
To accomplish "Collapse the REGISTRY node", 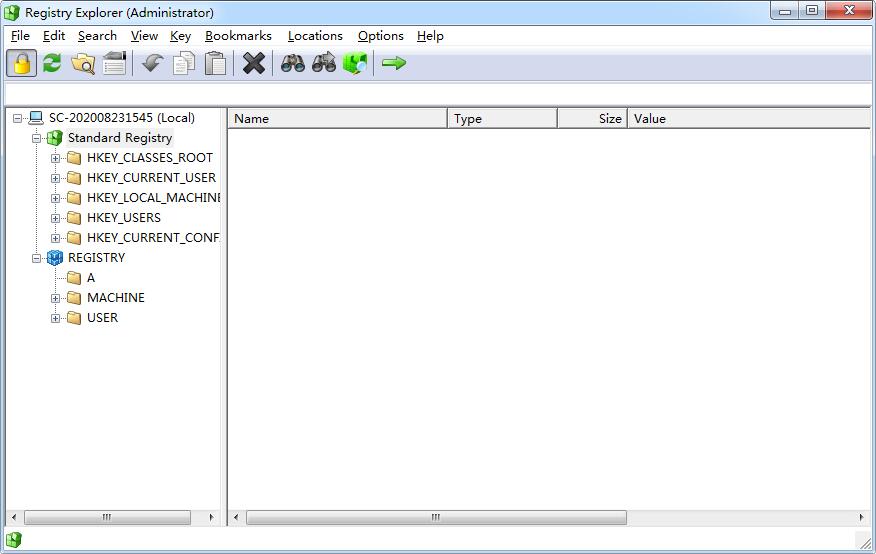I will tap(36, 258).
